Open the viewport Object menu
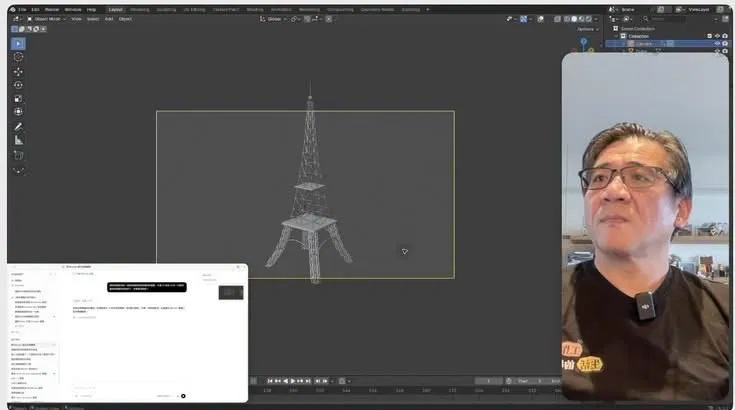This screenshot has height=410, width=735. [x=125, y=19]
